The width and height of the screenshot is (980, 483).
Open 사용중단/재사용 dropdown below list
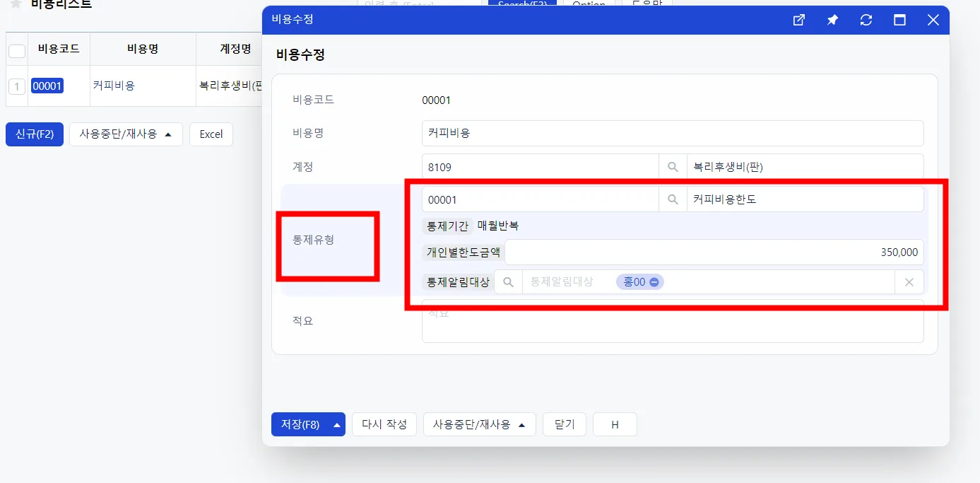[x=126, y=134]
